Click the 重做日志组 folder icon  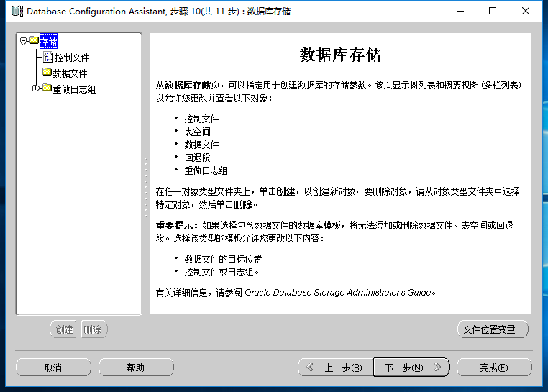47,88
